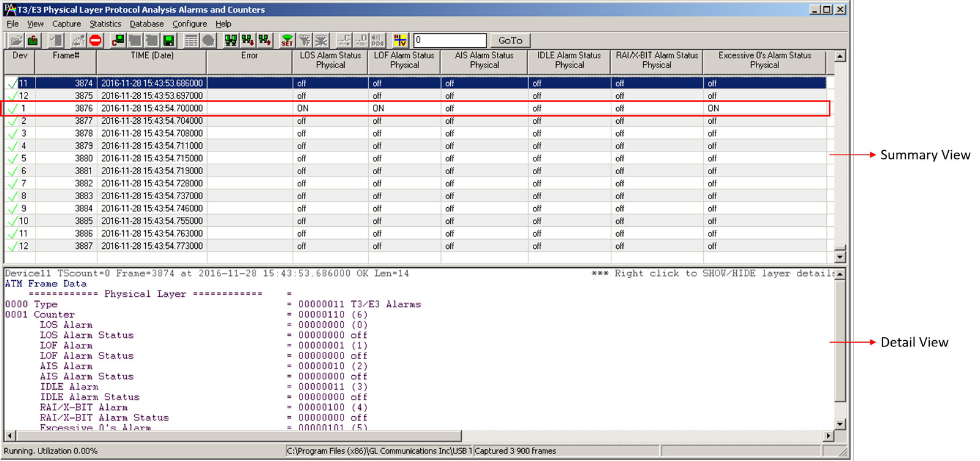Image resolution: width=980 pixels, height=461 pixels.
Task: Open the Configure menu
Action: (x=189, y=24)
